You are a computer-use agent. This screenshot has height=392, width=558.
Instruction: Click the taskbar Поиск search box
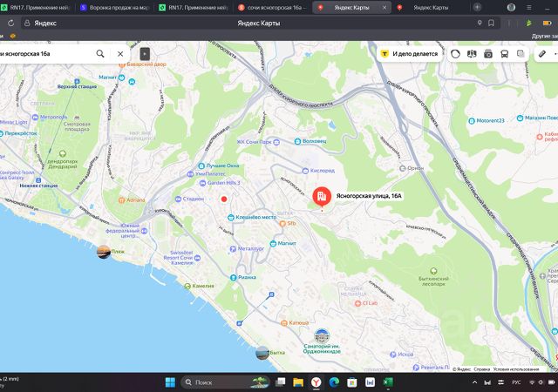pyautogui.click(x=225, y=382)
